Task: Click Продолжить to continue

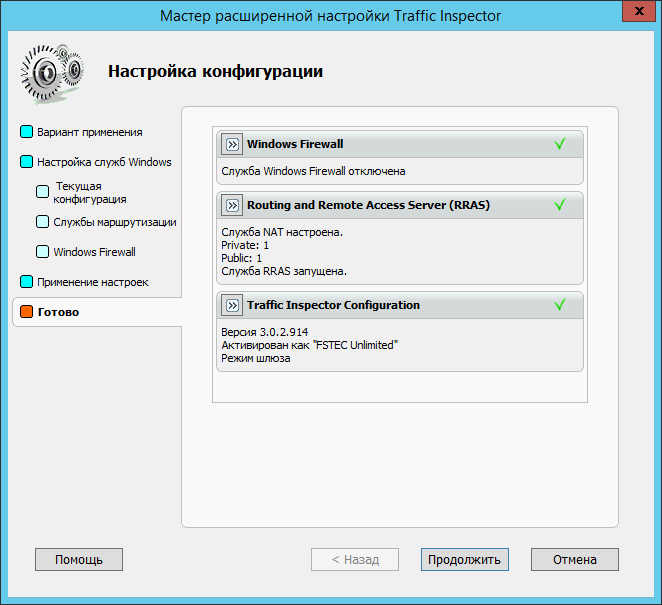Action: (465, 559)
